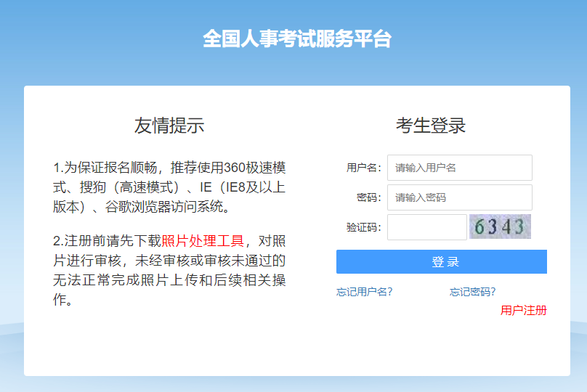Image resolution: width=587 pixels, height=392 pixels.
Task: Download the red 照片处理工具 link
Action: coord(203,241)
